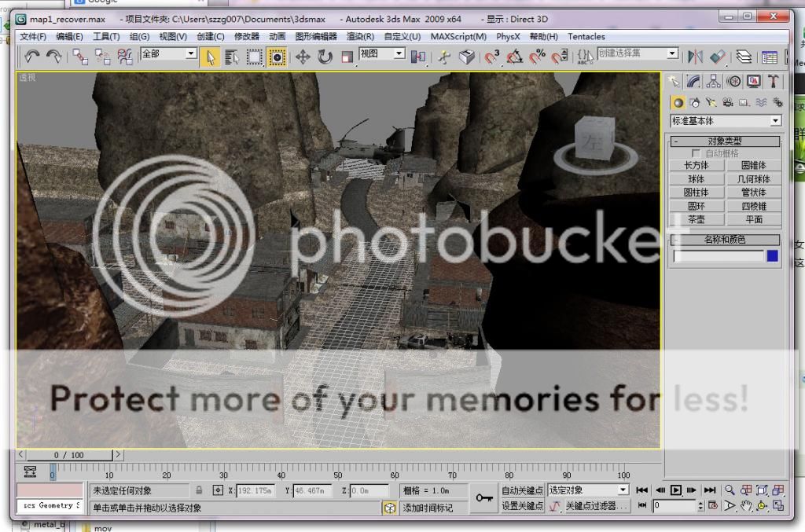Activate the Select and Link tool

coord(80,57)
